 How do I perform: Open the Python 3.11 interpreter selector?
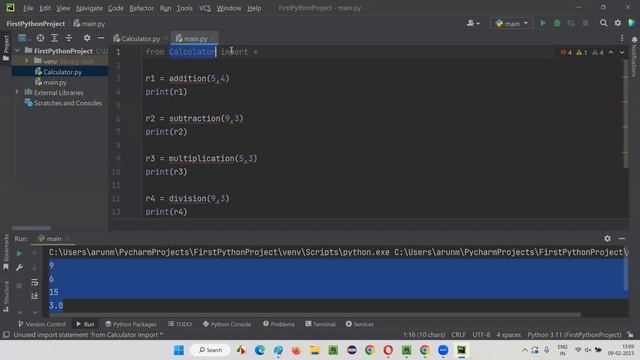(x=574, y=335)
